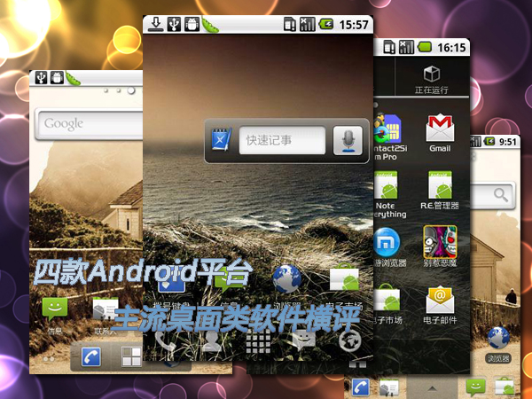The height and width of the screenshot is (399, 532).
Task: Tap the signal strength icon beside 16:15
Action: pyautogui.click(x=406, y=47)
